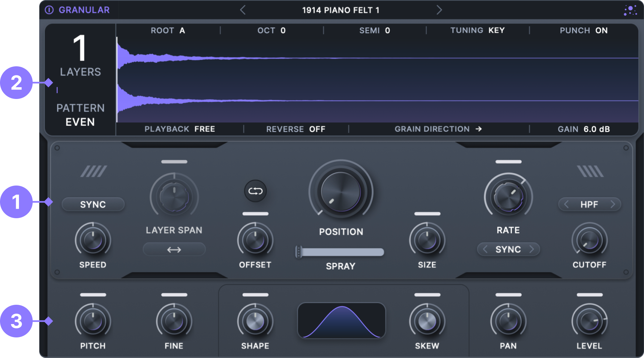Load previous preset with left chevron
644x358 pixels.
point(243,10)
